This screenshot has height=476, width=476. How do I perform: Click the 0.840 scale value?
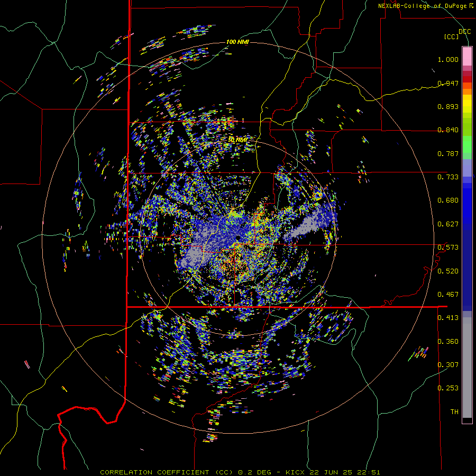pyautogui.click(x=448, y=130)
